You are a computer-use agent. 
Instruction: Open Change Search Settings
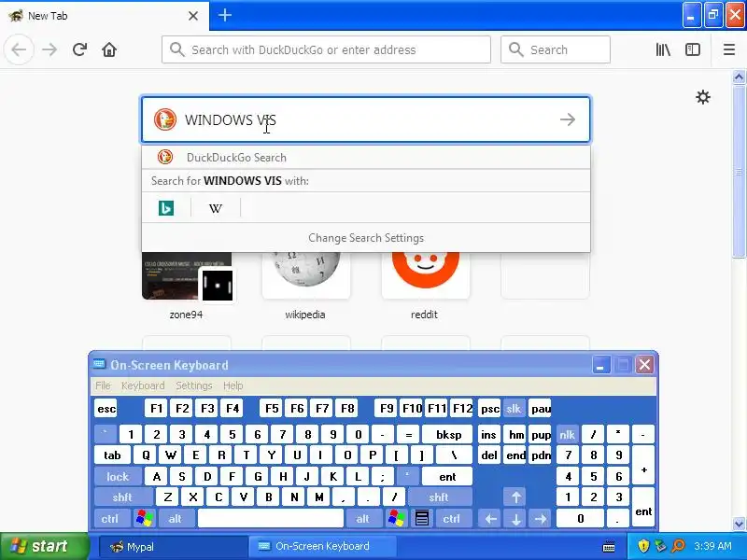[x=366, y=238]
